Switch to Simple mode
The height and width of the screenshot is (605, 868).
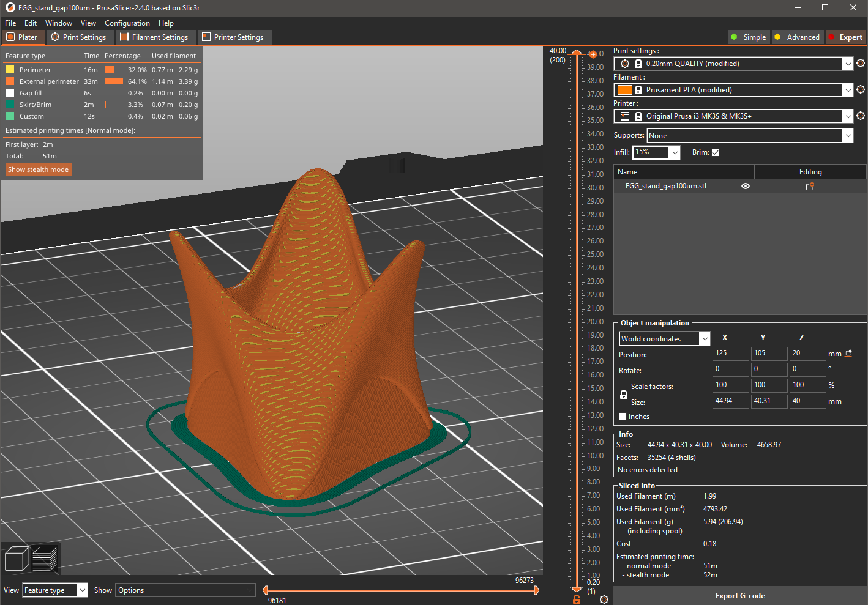click(x=749, y=37)
